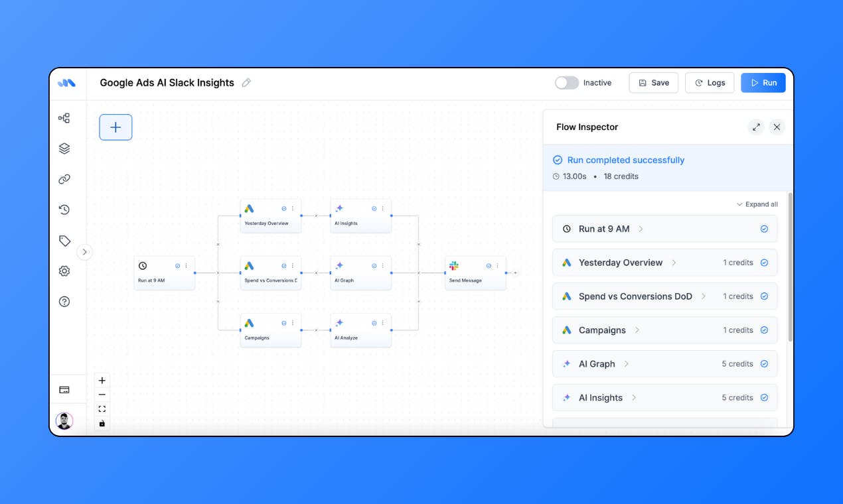Select the Run at 9 AM canvas node
This screenshot has width=843, height=504.
click(x=165, y=273)
